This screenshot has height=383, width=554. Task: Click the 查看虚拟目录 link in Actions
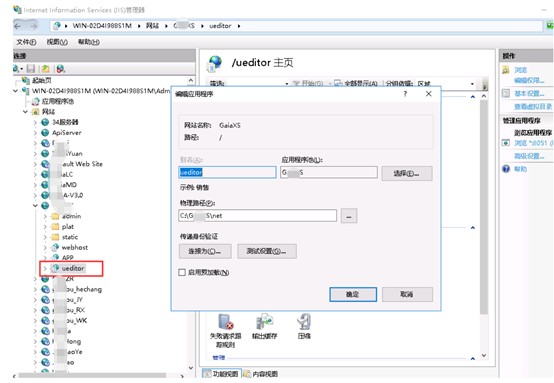click(x=533, y=106)
